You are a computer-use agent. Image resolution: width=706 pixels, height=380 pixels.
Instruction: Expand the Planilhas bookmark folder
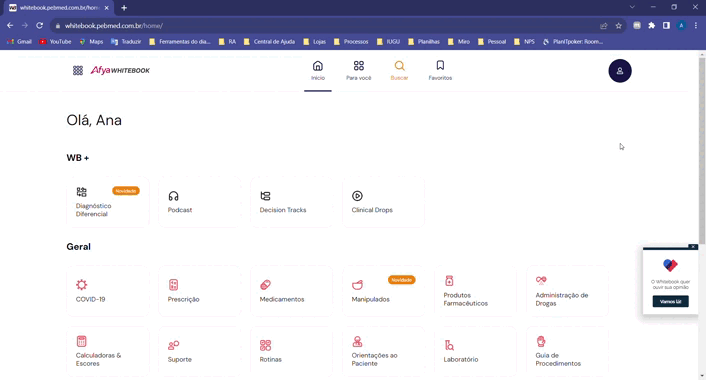[424, 41]
